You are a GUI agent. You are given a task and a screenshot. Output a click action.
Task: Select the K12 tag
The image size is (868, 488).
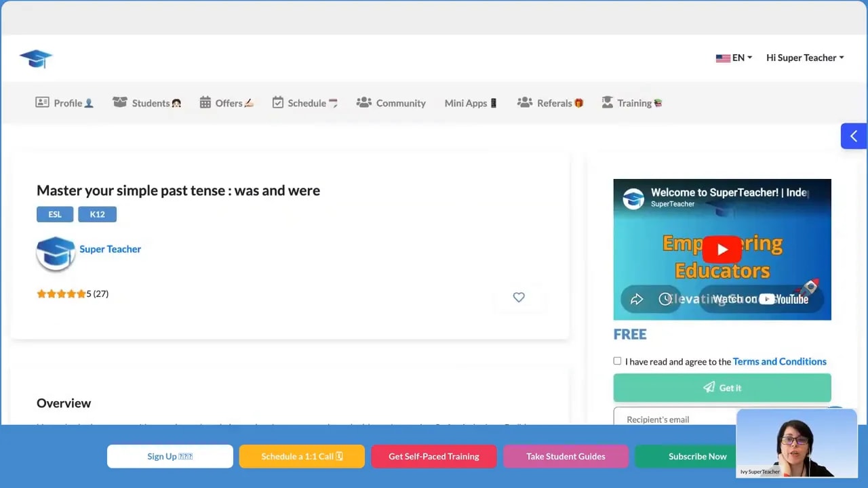point(97,214)
